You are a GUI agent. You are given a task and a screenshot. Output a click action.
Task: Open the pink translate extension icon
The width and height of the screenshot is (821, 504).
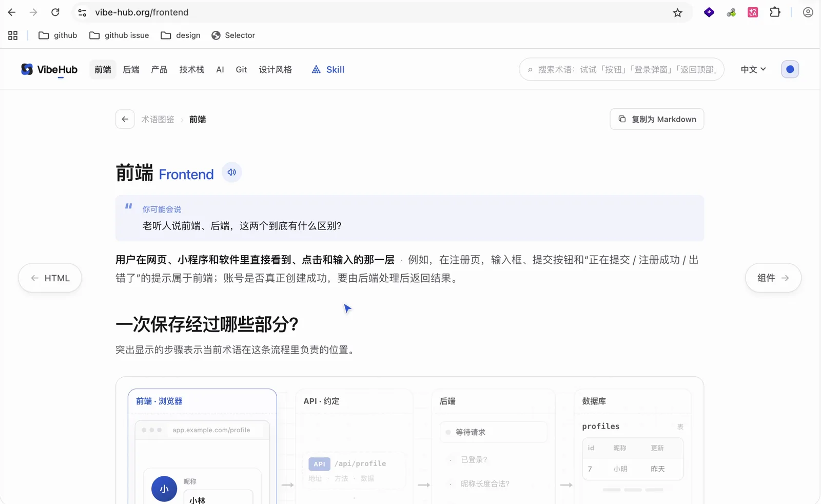pyautogui.click(x=753, y=12)
